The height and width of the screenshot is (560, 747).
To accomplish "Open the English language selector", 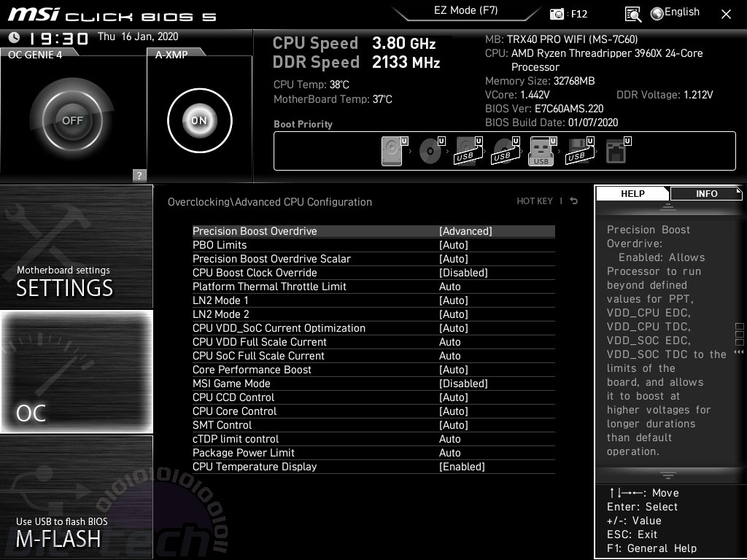I will [x=675, y=13].
